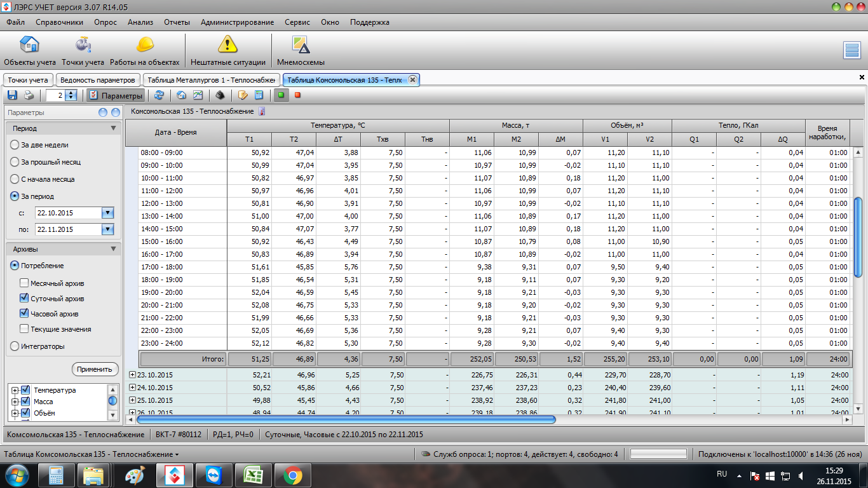Image resolution: width=868 pixels, height=488 pixels.
Task: Toggle the Параметры panel button
Action: pyautogui.click(x=116, y=95)
